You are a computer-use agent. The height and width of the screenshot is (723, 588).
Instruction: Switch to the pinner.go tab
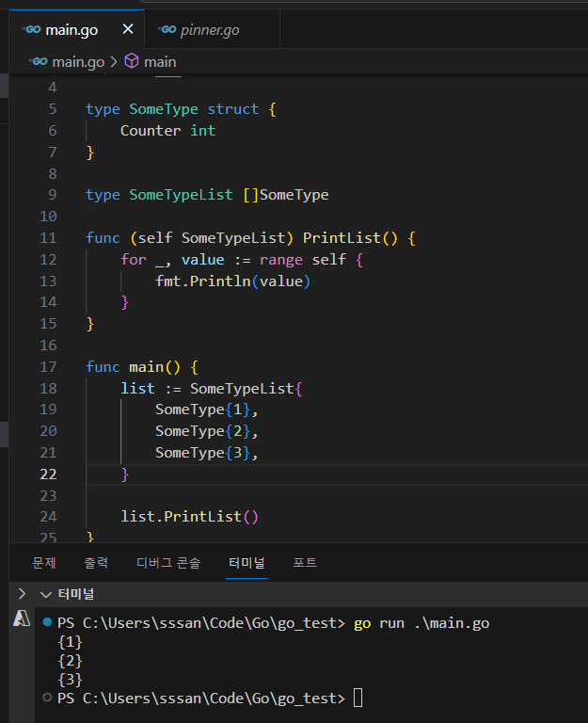coord(211,30)
